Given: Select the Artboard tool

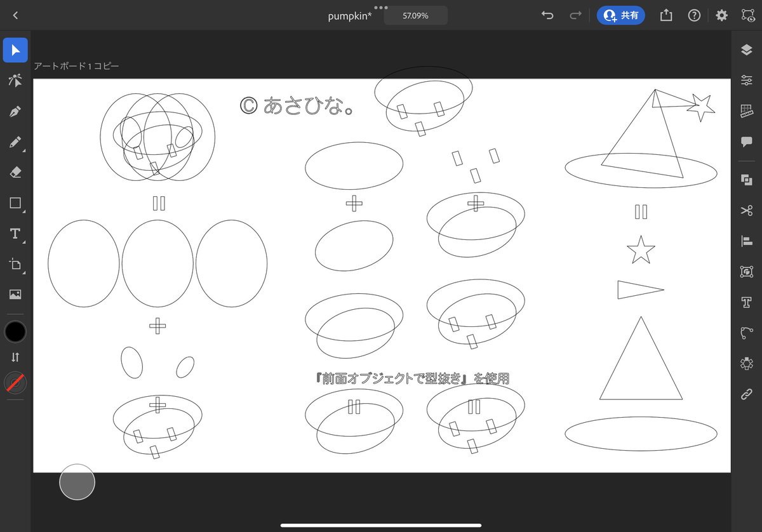Looking at the screenshot, I should (x=15, y=264).
